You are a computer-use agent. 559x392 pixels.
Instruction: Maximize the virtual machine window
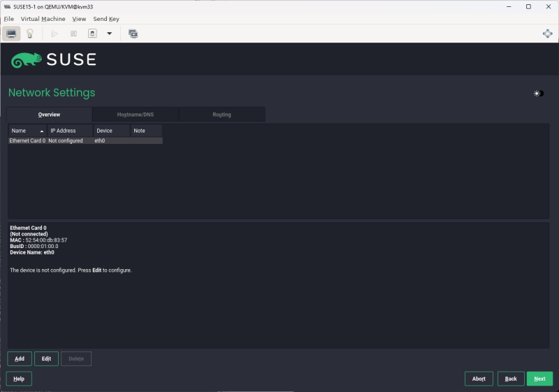tap(528, 6)
